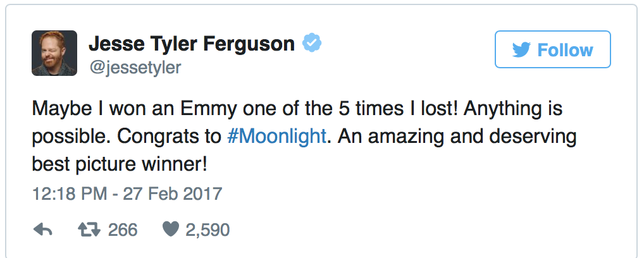This screenshot has height=258, width=644.
Task: Open the 12:18 PM time link
Action: (70, 192)
